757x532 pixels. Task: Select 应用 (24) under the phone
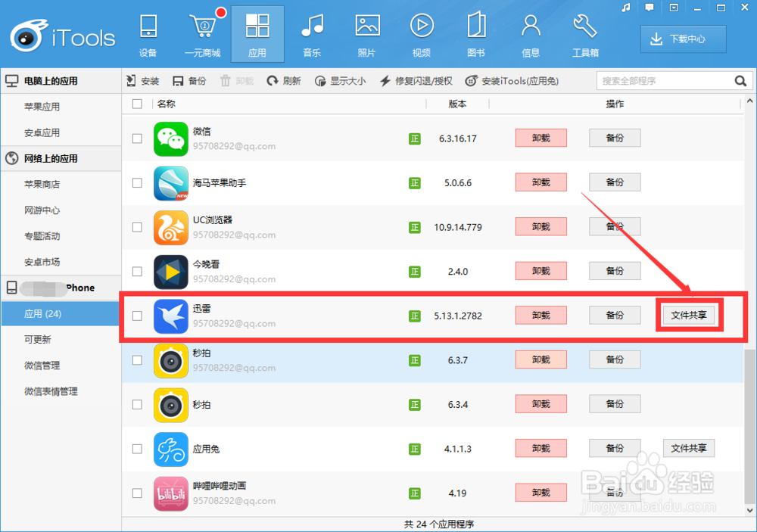(61, 314)
